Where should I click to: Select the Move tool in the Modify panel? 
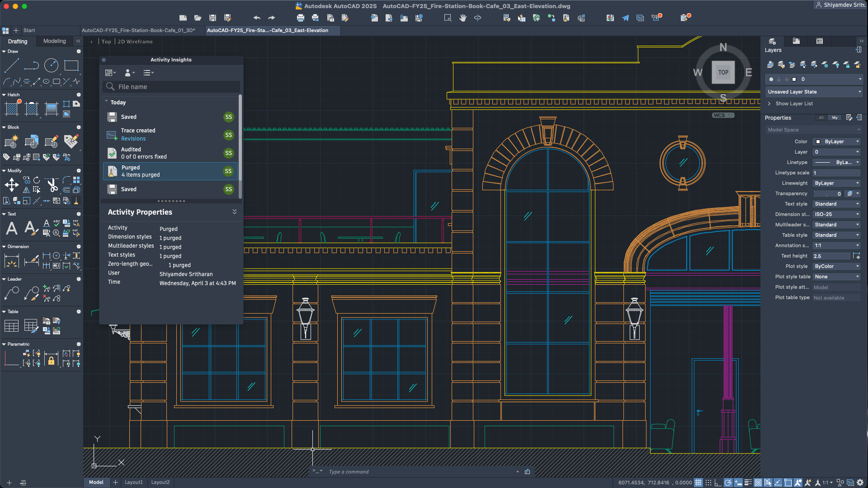coord(12,185)
